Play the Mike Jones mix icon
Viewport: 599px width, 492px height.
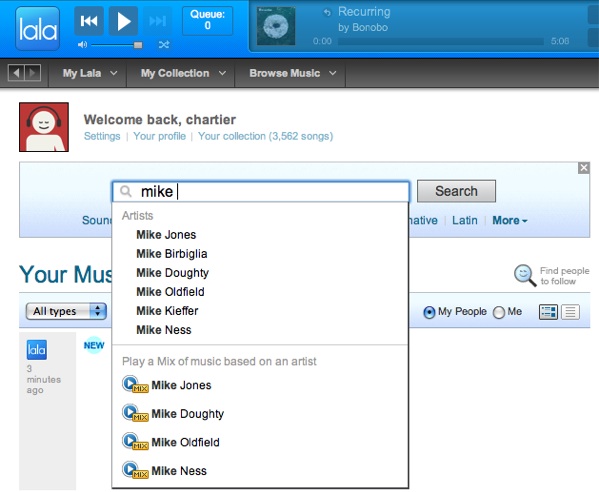coord(135,385)
